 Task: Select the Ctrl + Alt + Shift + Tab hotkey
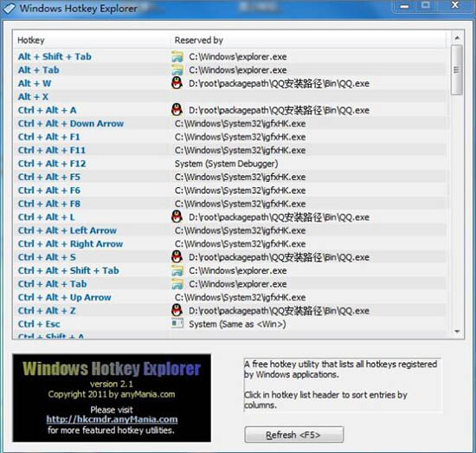point(68,270)
